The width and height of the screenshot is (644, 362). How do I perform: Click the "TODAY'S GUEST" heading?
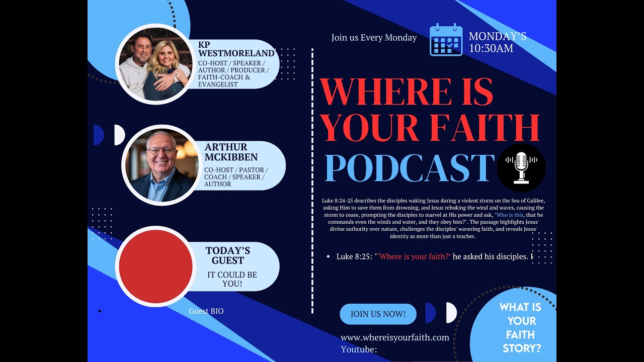(x=228, y=255)
